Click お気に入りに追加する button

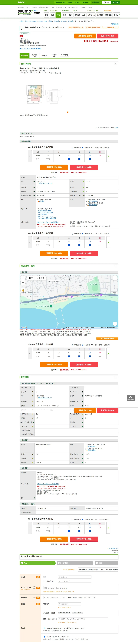pyautogui.click(x=93, y=27)
